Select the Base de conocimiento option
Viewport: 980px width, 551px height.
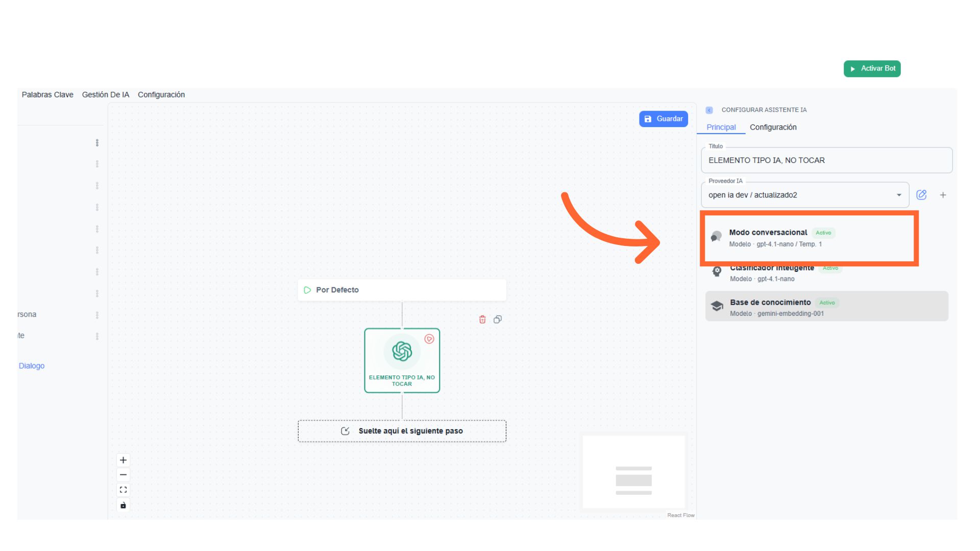point(826,307)
